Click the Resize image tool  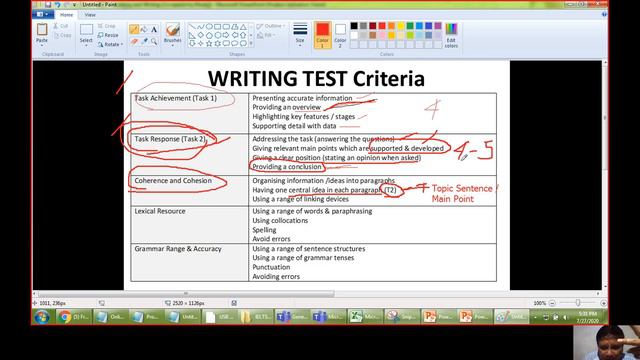click(108, 35)
